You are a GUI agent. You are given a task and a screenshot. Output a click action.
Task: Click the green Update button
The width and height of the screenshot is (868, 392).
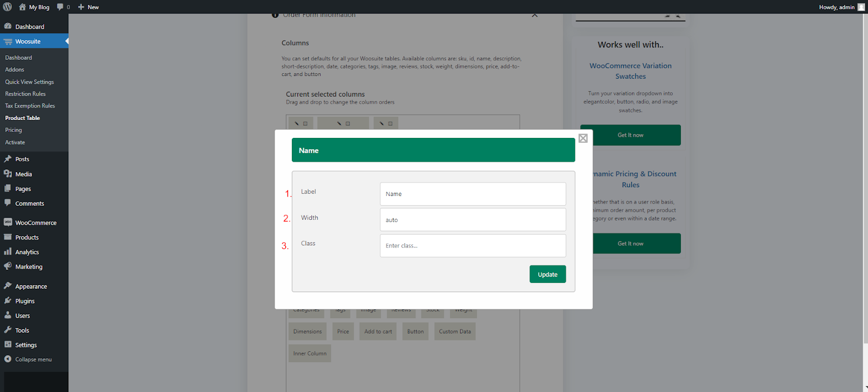click(547, 274)
